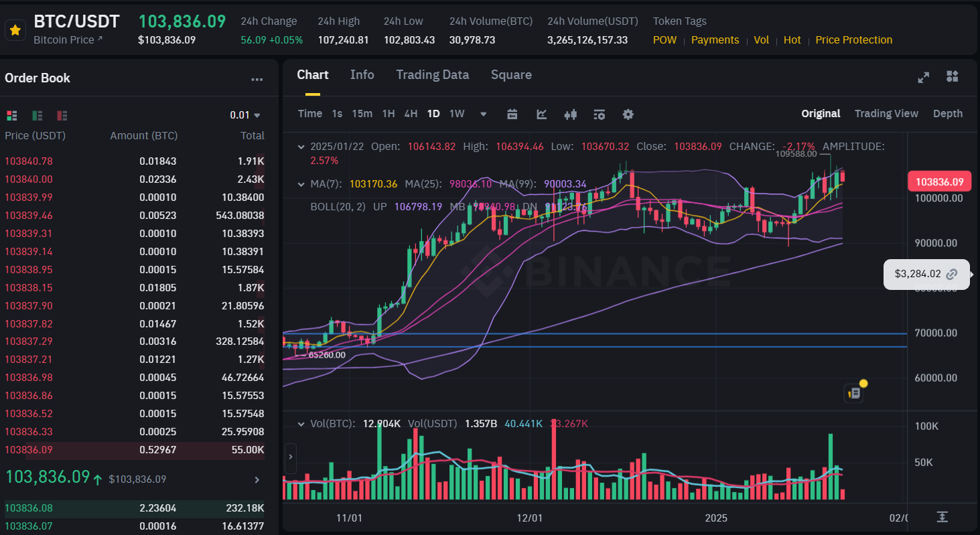Click the $3,284.02 floating label
980x535 pixels.
(x=926, y=274)
